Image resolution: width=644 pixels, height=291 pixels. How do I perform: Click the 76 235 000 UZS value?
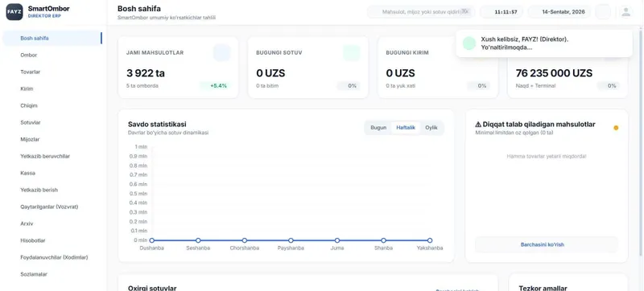(554, 73)
